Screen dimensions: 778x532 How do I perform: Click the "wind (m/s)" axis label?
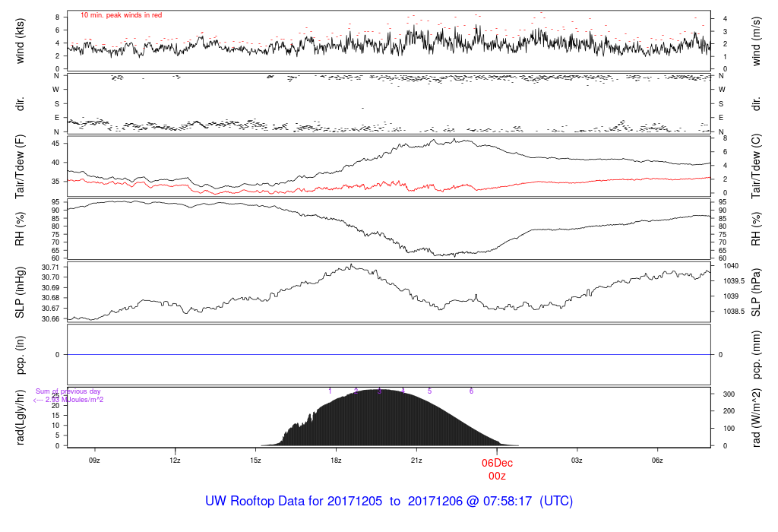(756, 41)
